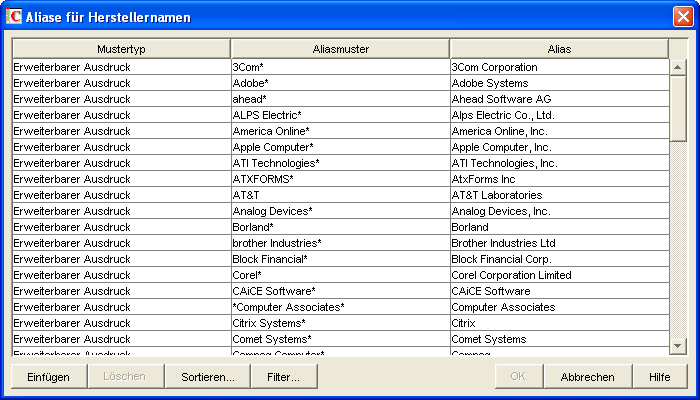Click the vertical scrollbar thumb
The height and width of the screenshot is (400, 700).
coord(678,110)
